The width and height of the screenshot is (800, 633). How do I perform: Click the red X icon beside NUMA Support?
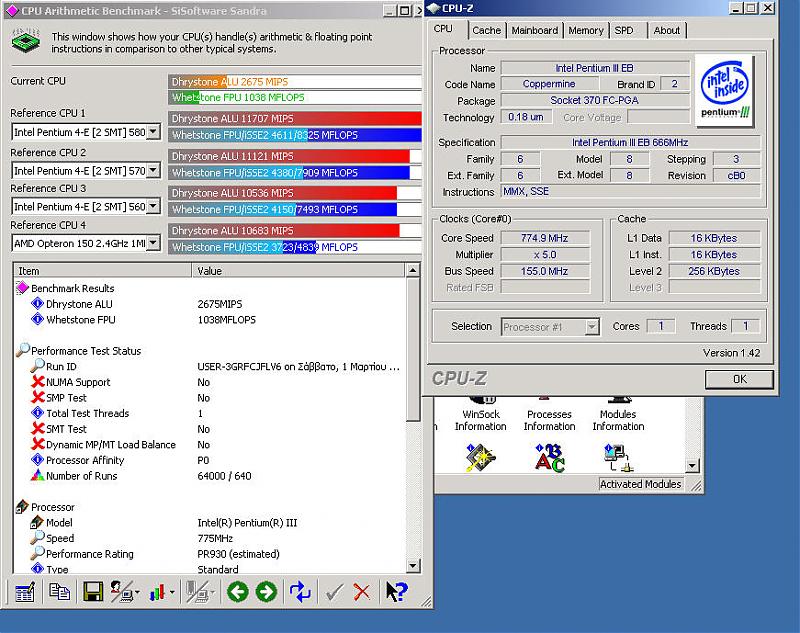pyautogui.click(x=38, y=382)
